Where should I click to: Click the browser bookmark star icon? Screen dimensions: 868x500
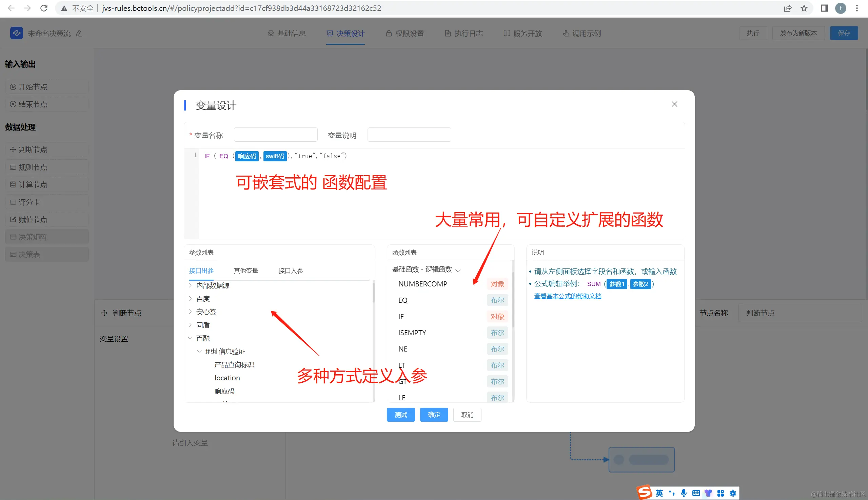pyautogui.click(x=804, y=8)
